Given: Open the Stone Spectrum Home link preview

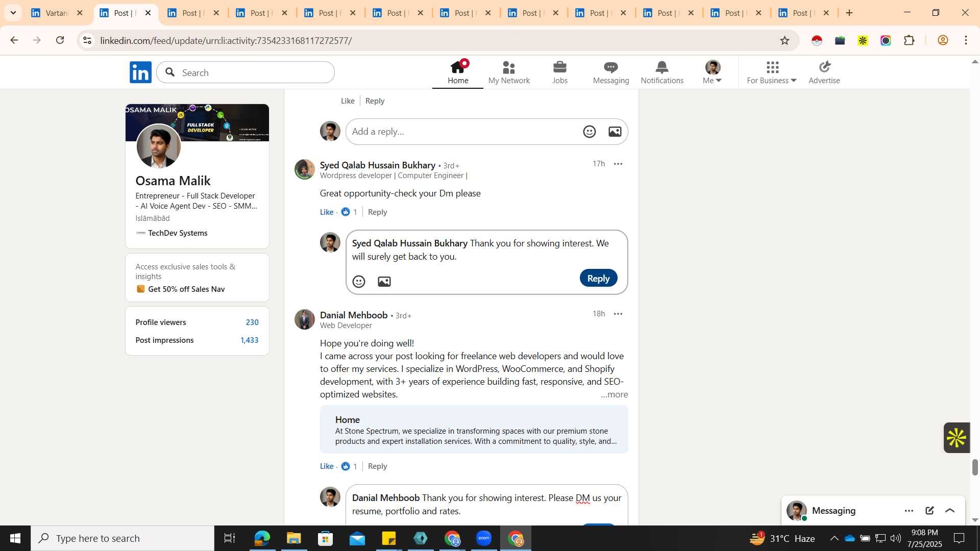Looking at the screenshot, I should (474, 430).
